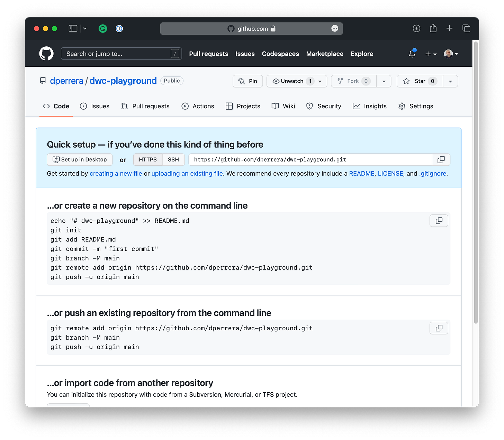Open the Security tab

point(324,106)
